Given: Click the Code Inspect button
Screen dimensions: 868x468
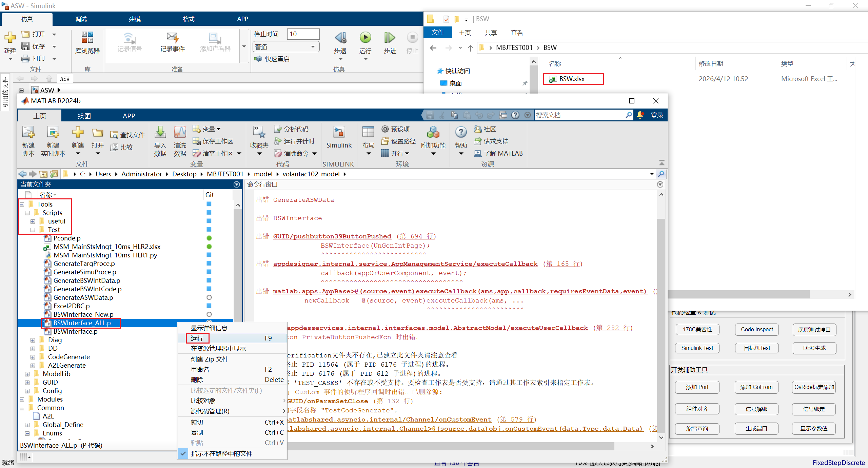Looking at the screenshot, I should [x=757, y=330].
